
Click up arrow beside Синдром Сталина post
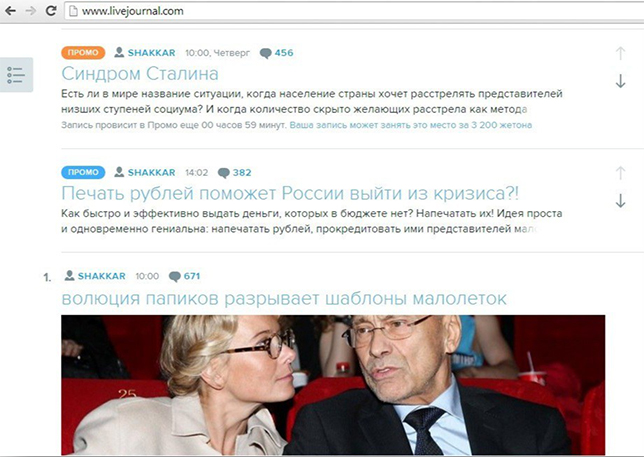point(620,53)
